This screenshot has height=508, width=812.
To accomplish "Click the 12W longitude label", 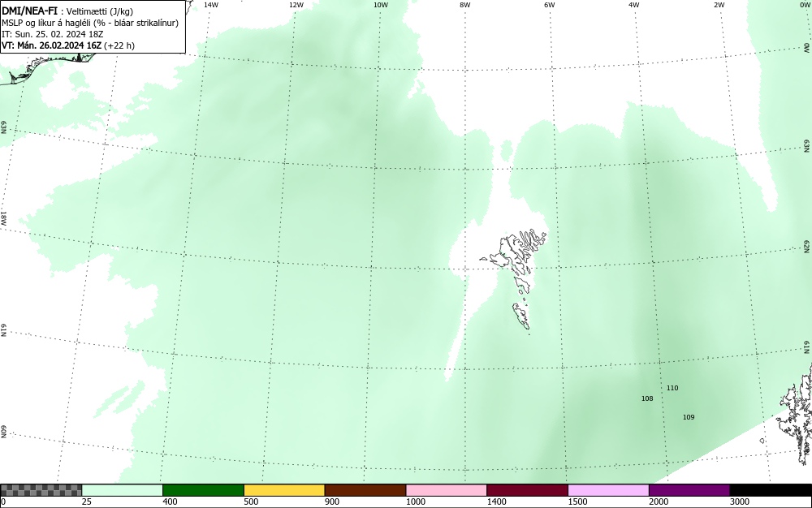I will point(296,5).
